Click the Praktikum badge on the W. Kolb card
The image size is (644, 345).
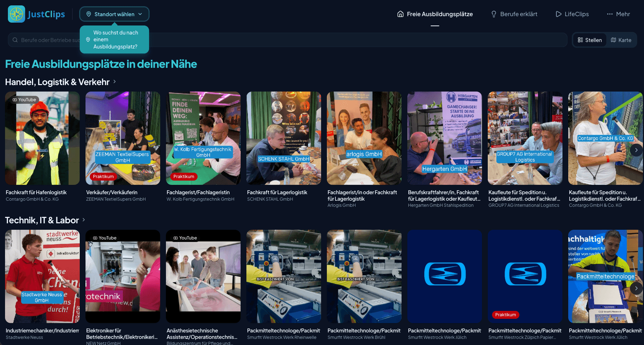pos(184,177)
